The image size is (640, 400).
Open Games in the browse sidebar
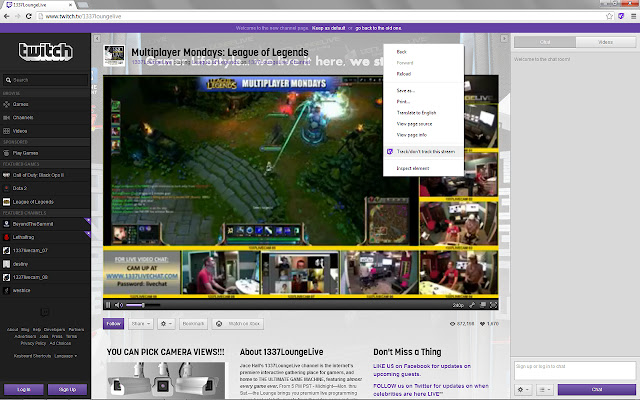pyautogui.click(x=45, y=104)
